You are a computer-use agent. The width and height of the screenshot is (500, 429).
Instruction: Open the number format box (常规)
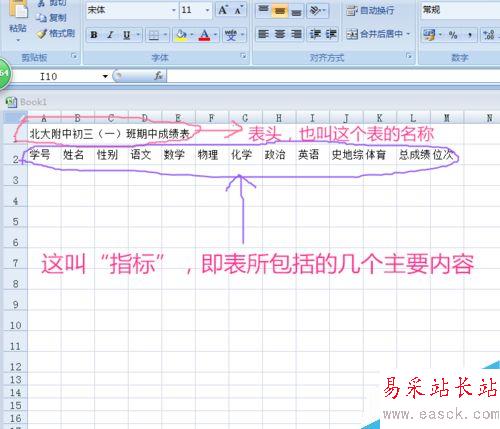pos(460,10)
